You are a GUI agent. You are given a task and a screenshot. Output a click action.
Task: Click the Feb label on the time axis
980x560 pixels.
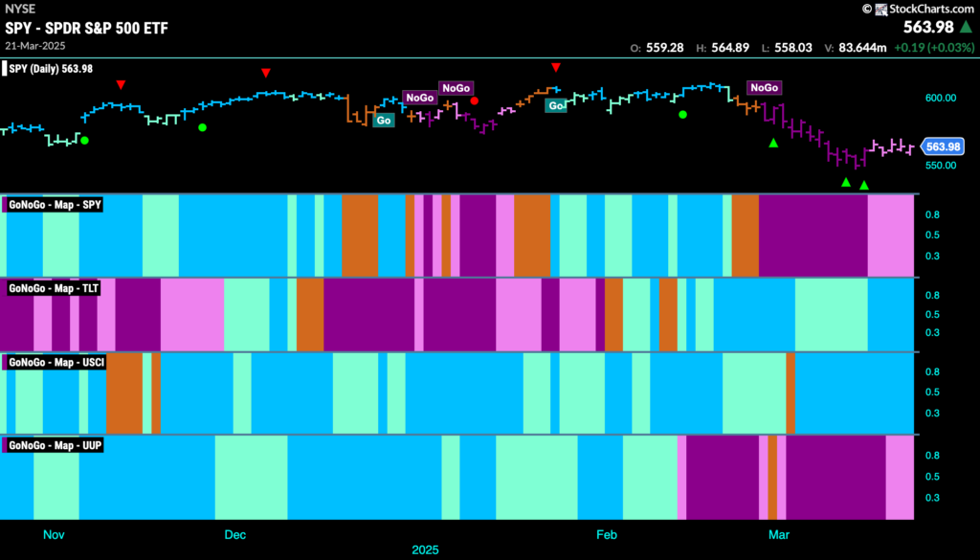(x=606, y=535)
